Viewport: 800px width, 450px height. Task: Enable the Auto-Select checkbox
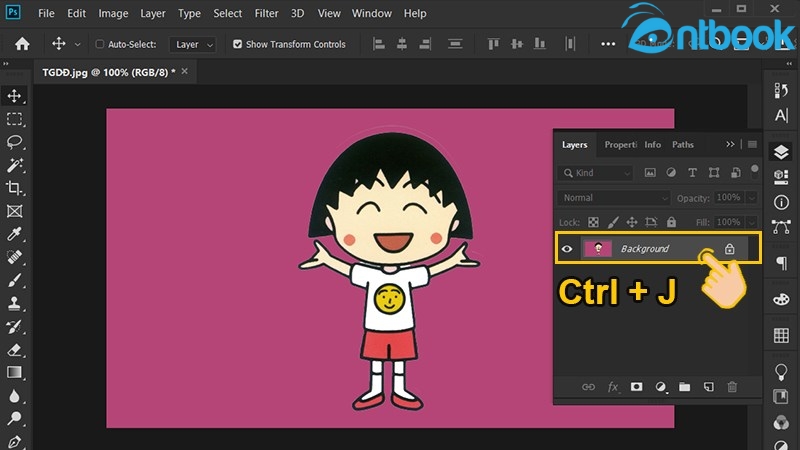99,44
